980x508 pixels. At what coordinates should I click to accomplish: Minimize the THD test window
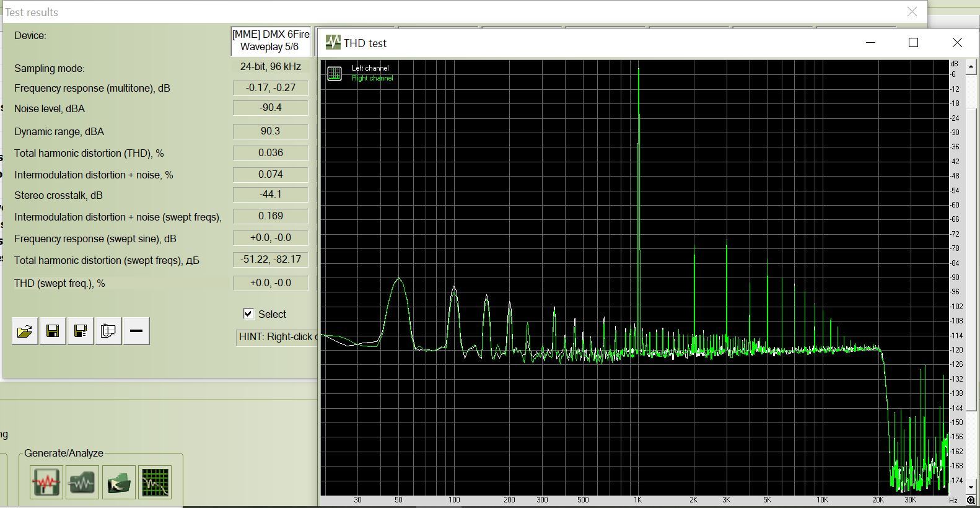[x=870, y=42]
